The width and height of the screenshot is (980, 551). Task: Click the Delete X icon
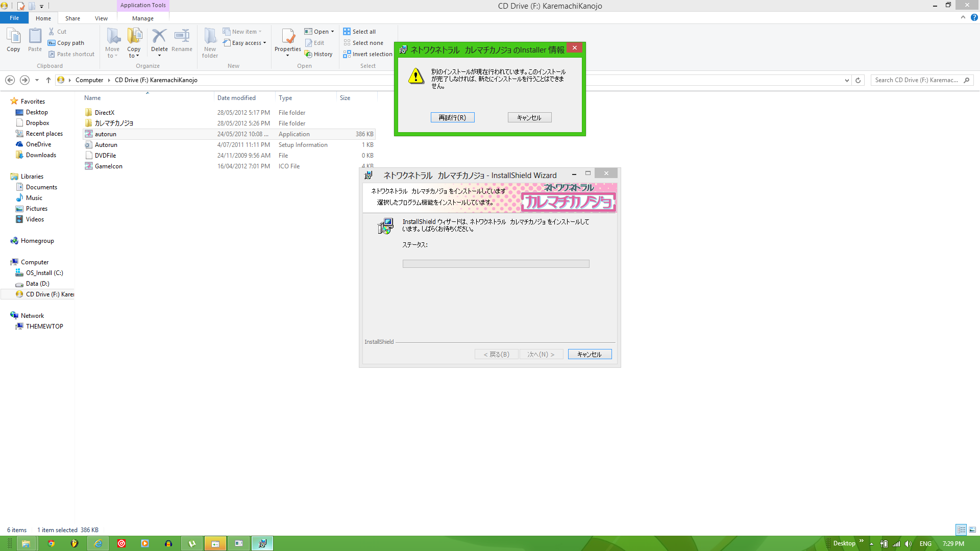click(159, 36)
